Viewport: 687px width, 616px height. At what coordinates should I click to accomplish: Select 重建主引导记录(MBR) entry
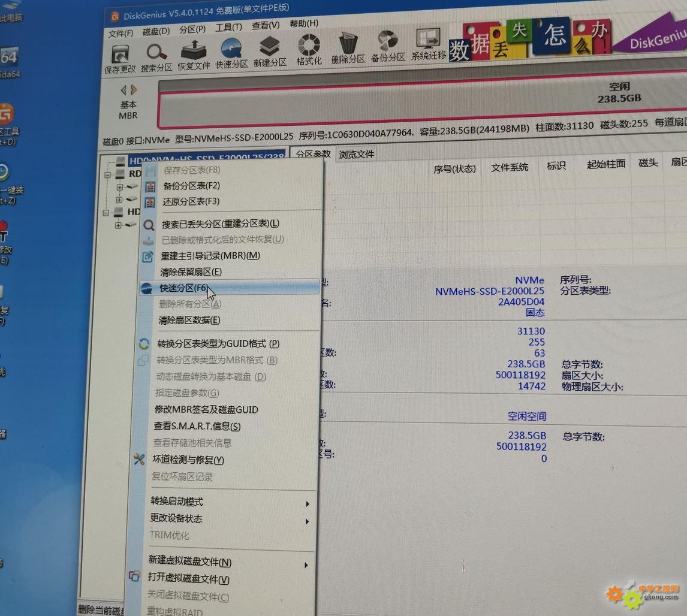(210, 256)
